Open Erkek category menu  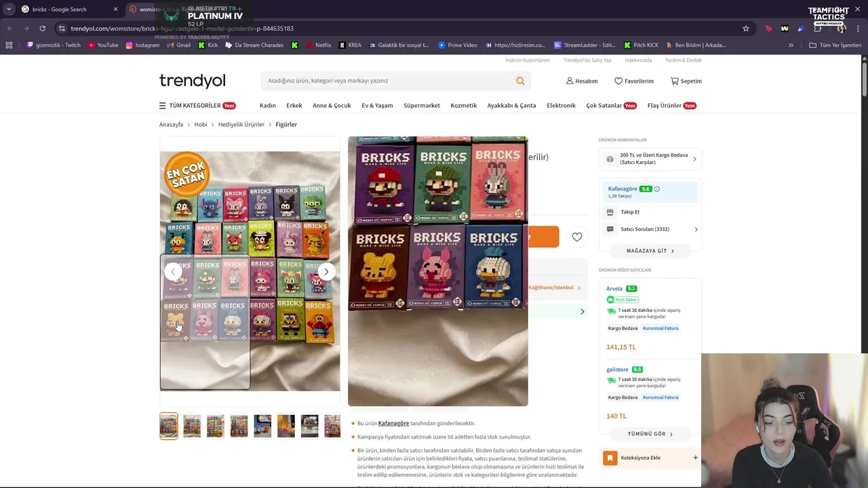coord(294,106)
